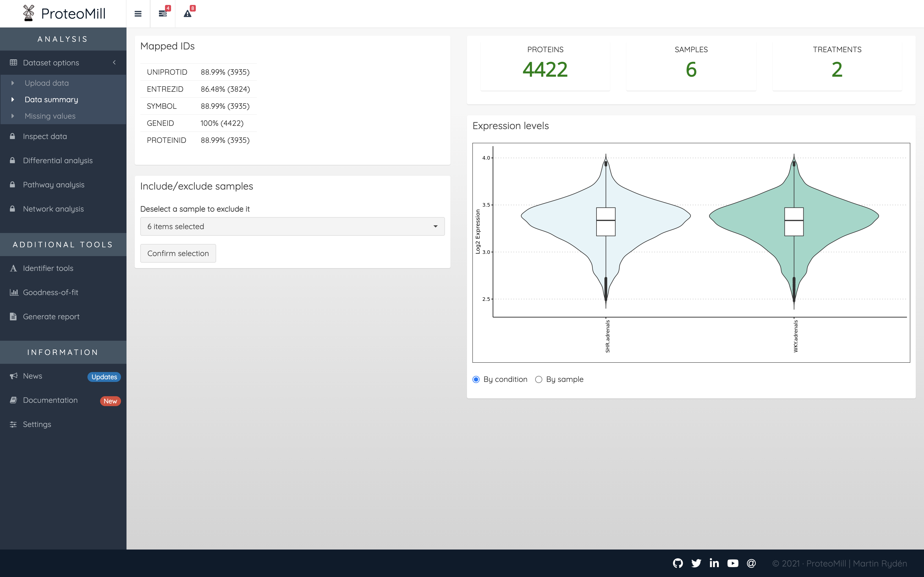The image size is (924, 577).
Task: Collapse the Dataset options menu
Action: coord(63,63)
